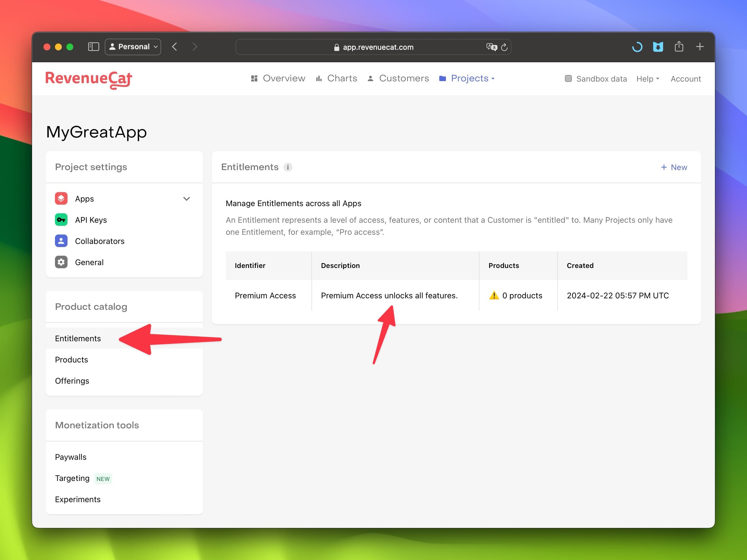Go to the Customers tab
747x560 pixels.
click(398, 78)
